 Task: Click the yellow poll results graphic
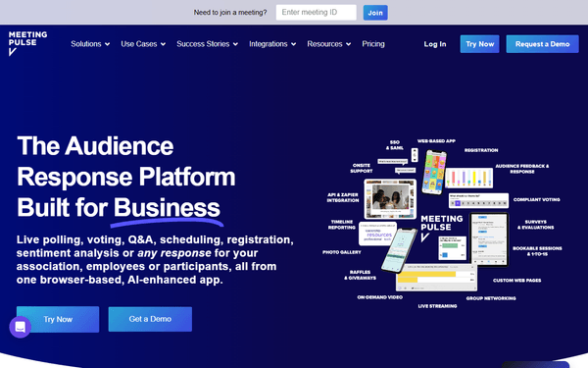coord(436,278)
